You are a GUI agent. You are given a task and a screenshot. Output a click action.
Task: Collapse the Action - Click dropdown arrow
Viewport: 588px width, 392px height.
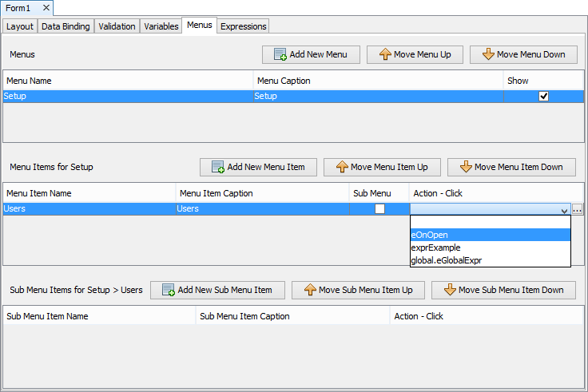[565, 209]
